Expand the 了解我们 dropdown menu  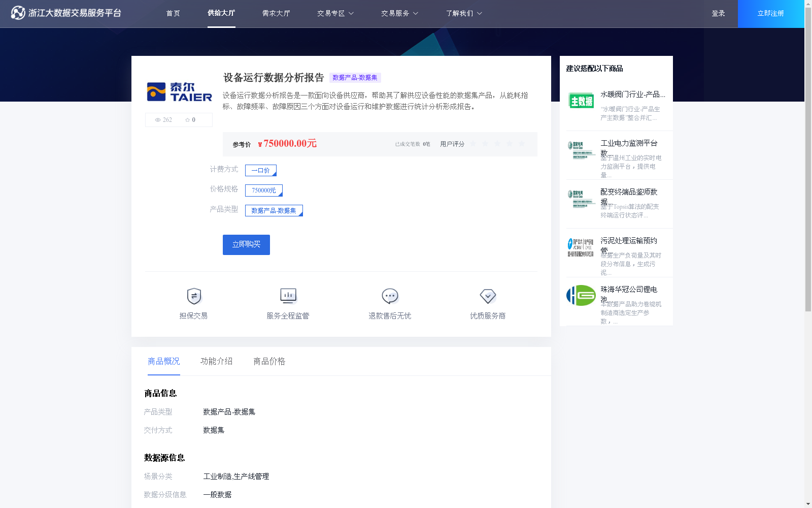464,13
